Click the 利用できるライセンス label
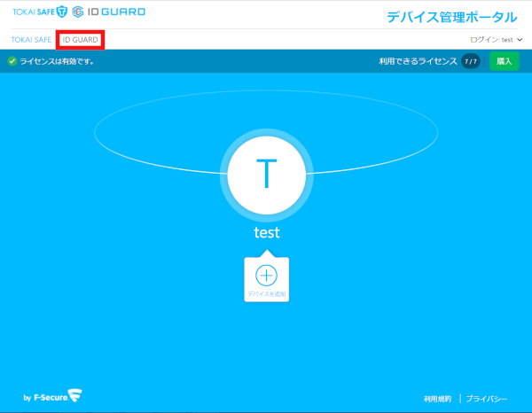Screen dimensions: 532x413 (418, 61)
